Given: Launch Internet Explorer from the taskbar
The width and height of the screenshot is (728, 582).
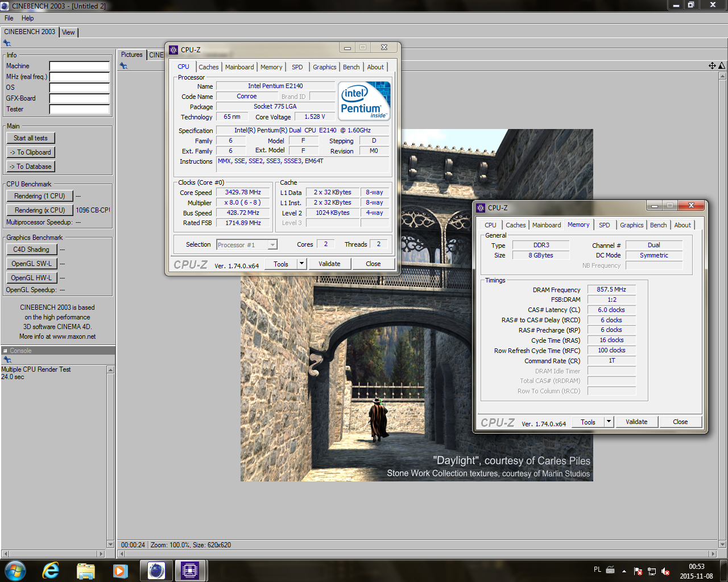Looking at the screenshot, I should (x=51, y=570).
